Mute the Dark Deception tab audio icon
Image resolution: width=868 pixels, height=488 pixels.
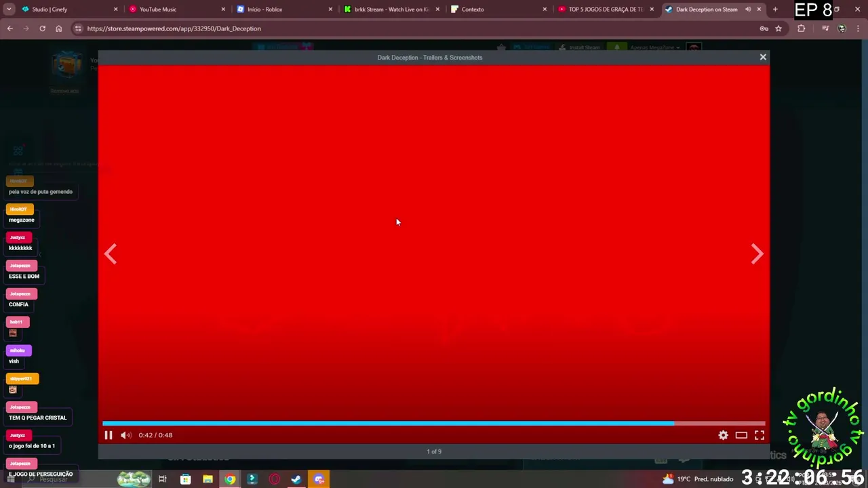[748, 9]
